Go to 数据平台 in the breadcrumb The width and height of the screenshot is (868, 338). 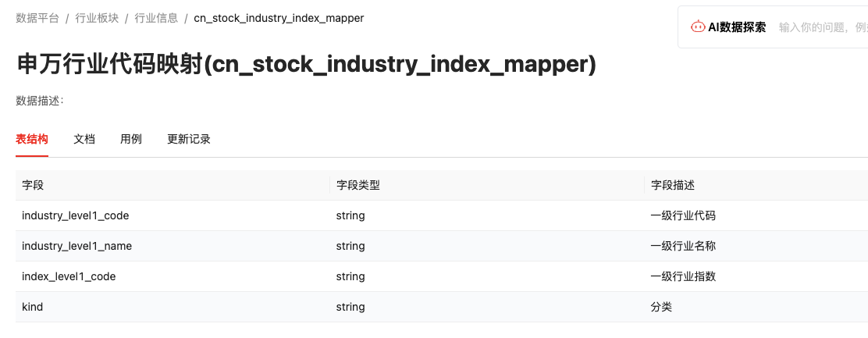(37, 17)
